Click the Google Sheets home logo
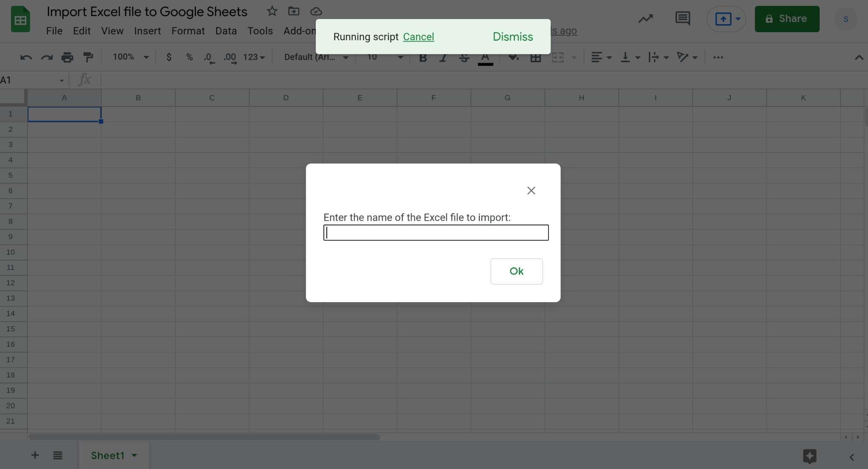Image resolution: width=868 pixels, height=469 pixels. point(20,19)
